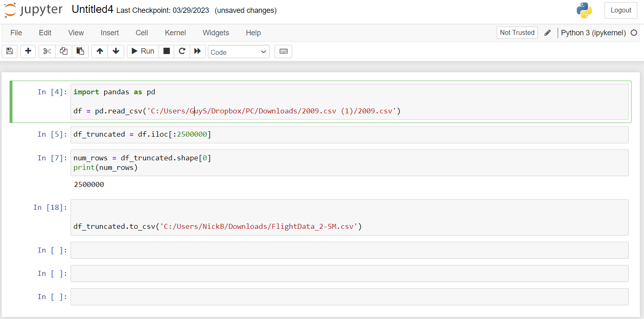Rename the notebook by clicking Untitled4
Image resolution: width=644 pixels, height=319 pixels.
[92, 9]
